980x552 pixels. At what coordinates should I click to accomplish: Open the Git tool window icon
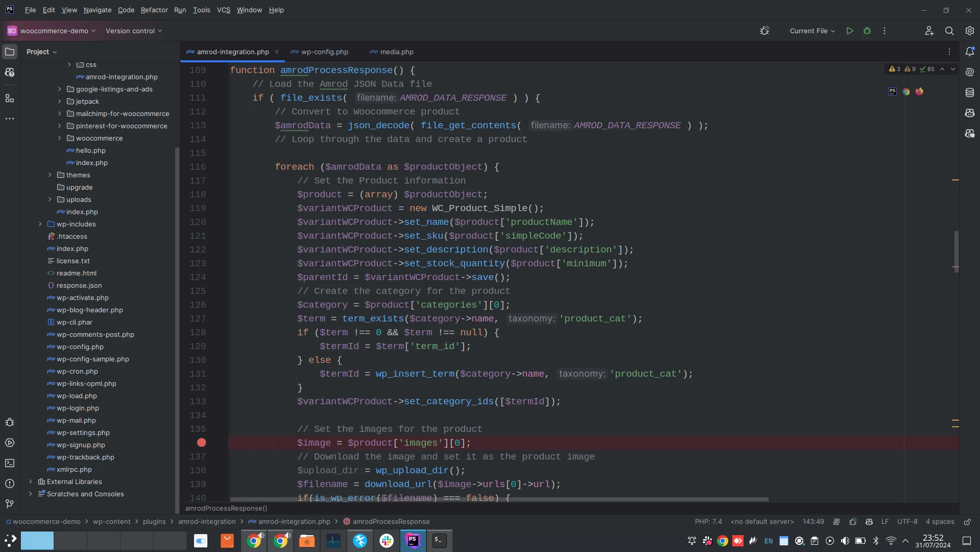click(x=10, y=504)
